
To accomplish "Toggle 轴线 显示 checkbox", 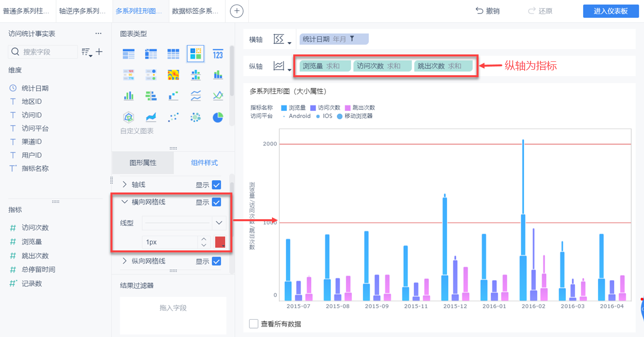I will tap(216, 185).
